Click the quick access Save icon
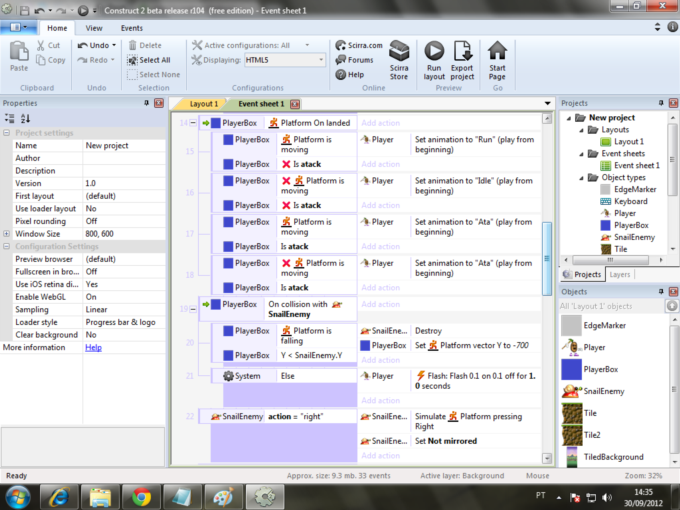This screenshot has height=510, width=680. [x=25, y=10]
